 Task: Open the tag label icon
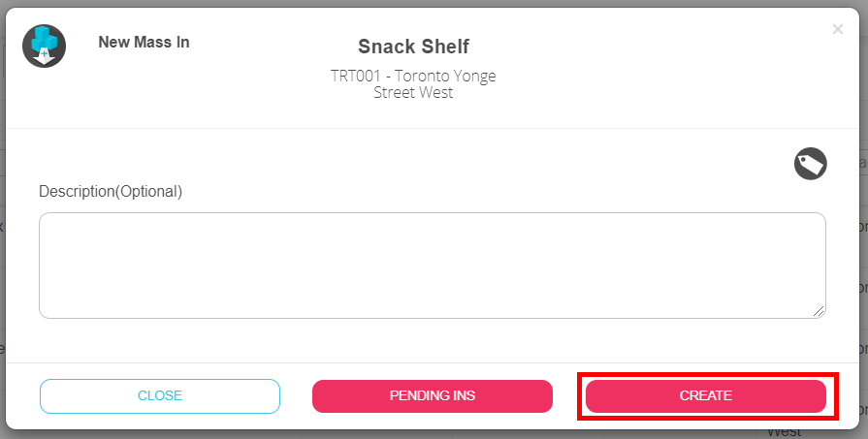[x=810, y=164]
